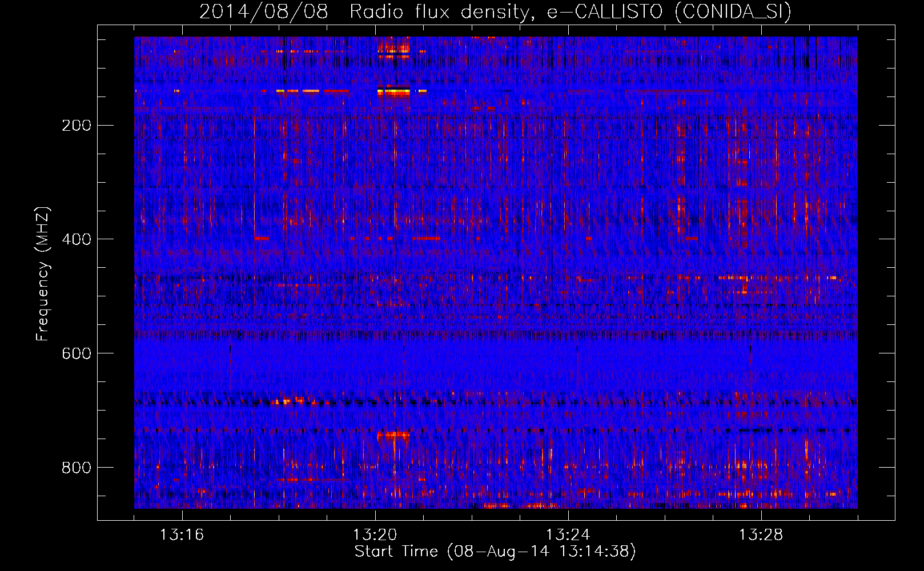Click the '200' frequency tick label
Image resolution: width=924 pixels, height=571 pixels.
tap(77, 126)
